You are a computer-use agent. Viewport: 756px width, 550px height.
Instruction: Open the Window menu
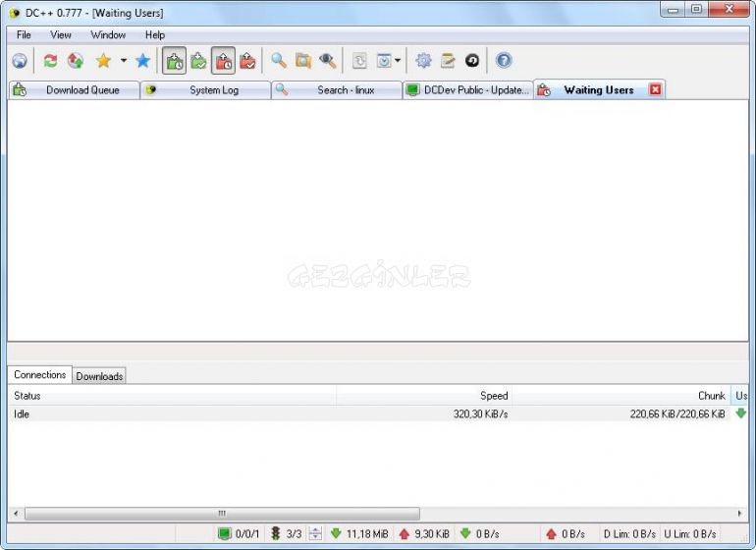[108, 34]
